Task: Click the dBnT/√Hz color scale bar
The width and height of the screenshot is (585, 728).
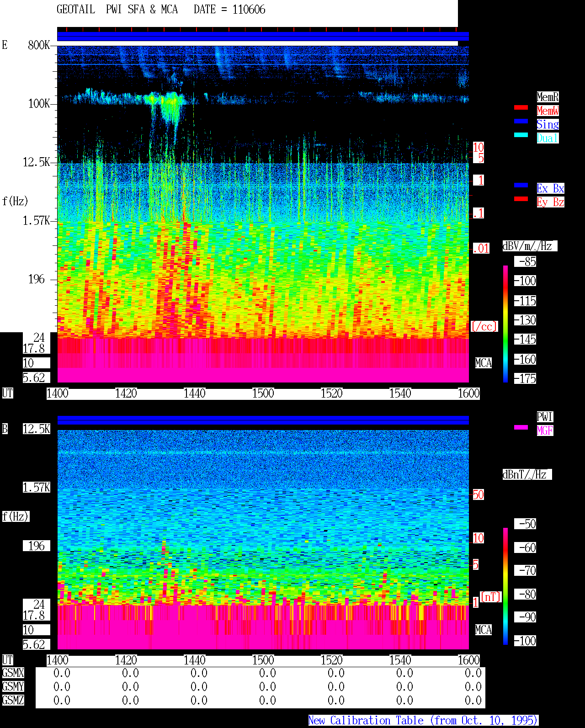Action: tap(505, 586)
